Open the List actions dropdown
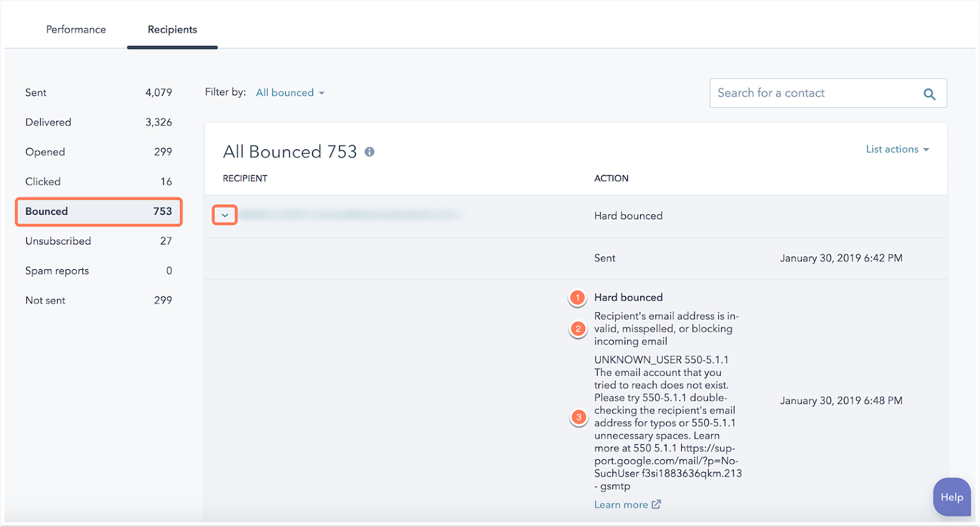 (x=897, y=149)
